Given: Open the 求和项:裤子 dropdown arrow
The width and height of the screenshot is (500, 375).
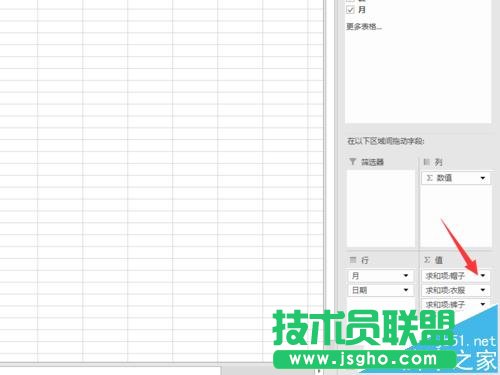Looking at the screenshot, I should tap(483, 304).
